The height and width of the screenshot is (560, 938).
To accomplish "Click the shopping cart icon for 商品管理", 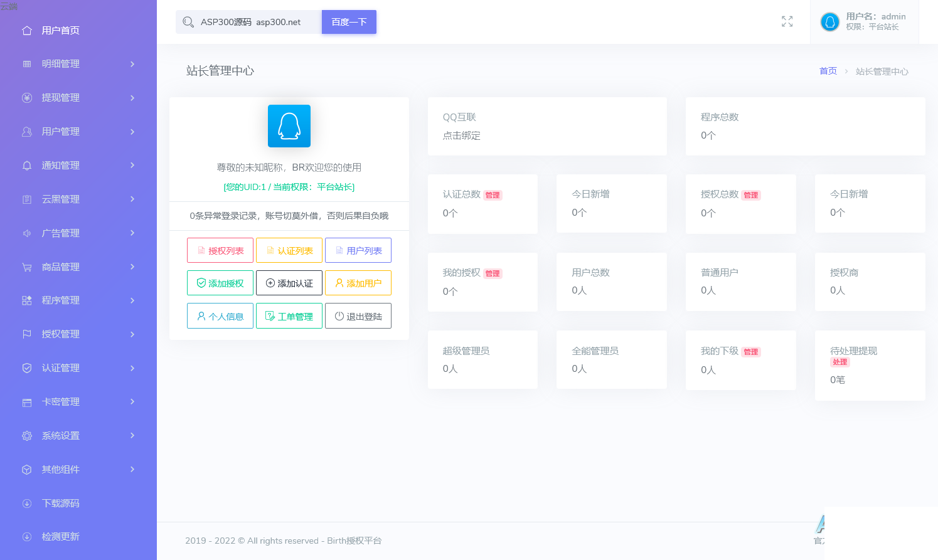I will [x=27, y=267].
